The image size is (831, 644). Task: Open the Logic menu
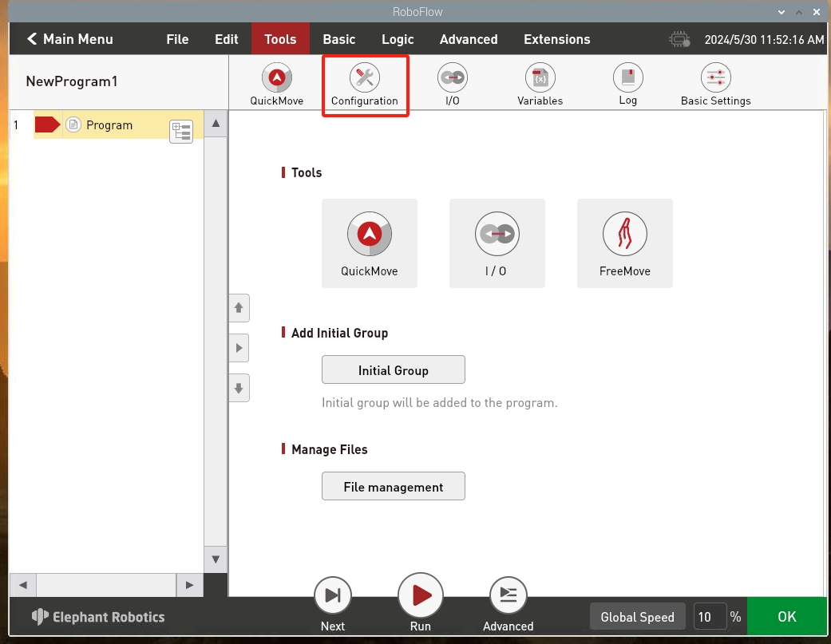coord(398,39)
